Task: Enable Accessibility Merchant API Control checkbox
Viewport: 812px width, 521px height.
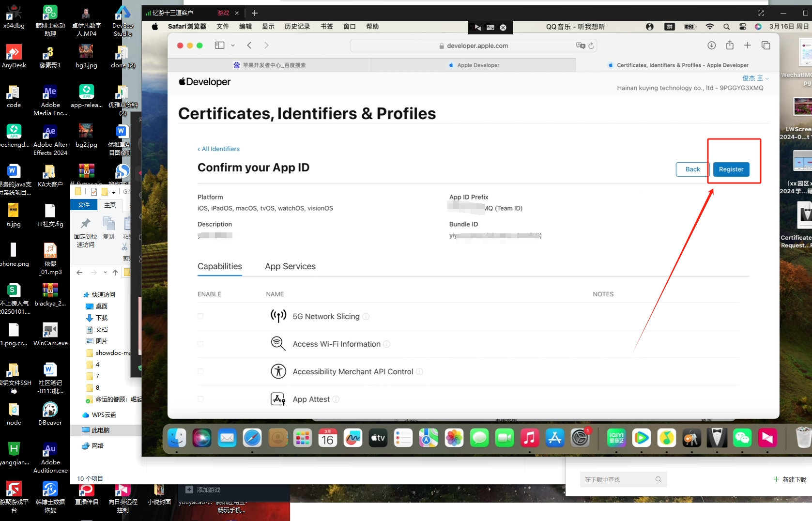Action: (200, 371)
